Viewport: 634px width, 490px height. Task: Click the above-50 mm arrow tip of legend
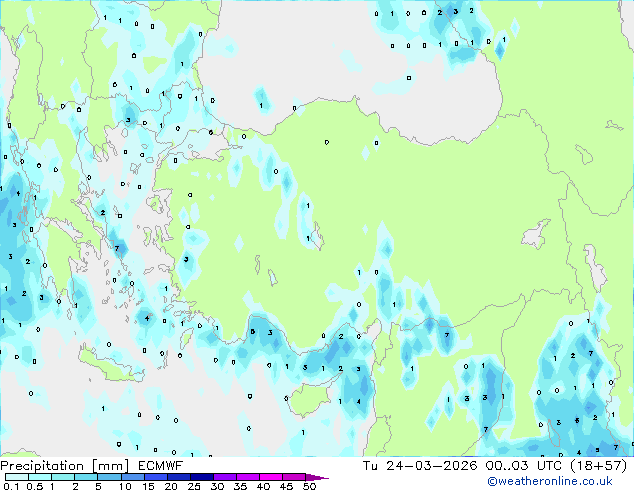pyautogui.click(x=317, y=477)
